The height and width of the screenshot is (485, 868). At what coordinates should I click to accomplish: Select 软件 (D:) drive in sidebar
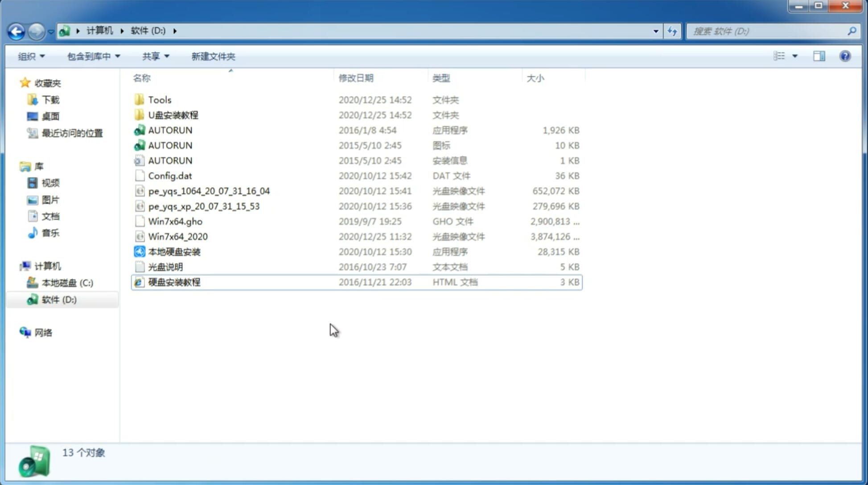58,299
